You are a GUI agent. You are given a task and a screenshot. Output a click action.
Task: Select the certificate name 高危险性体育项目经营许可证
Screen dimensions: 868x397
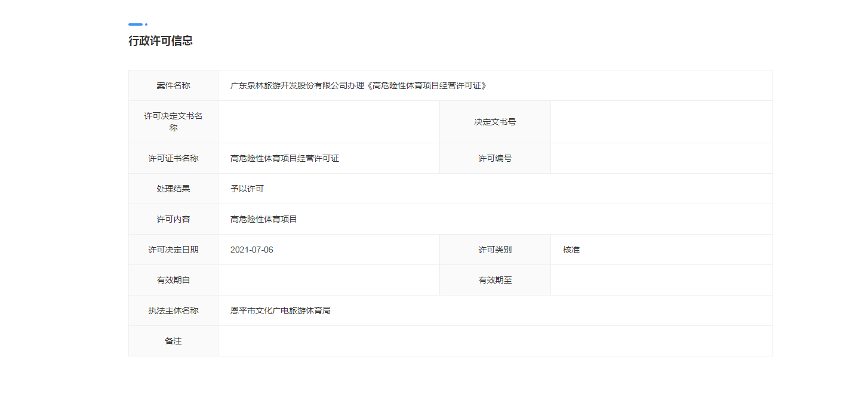[285, 158]
